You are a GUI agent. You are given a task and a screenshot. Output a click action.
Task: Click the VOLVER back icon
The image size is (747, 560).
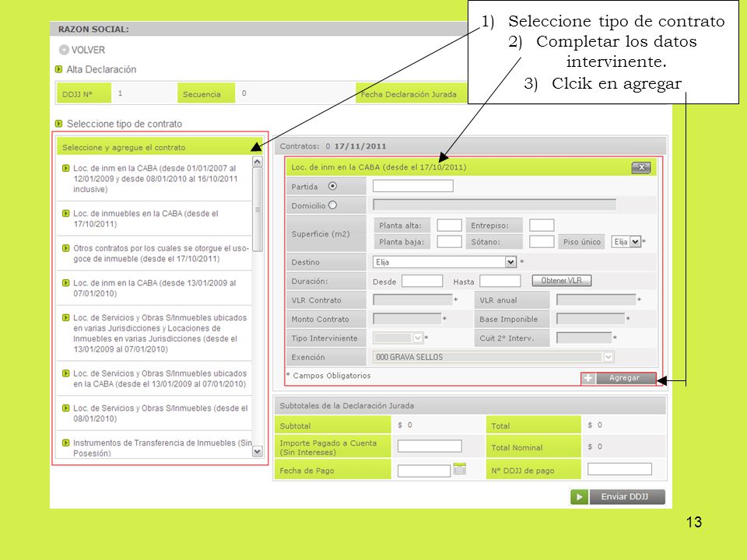coord(64,50)
